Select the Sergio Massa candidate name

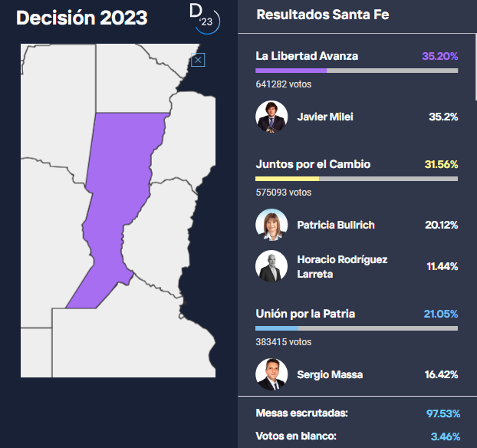(x=331, y=374)
